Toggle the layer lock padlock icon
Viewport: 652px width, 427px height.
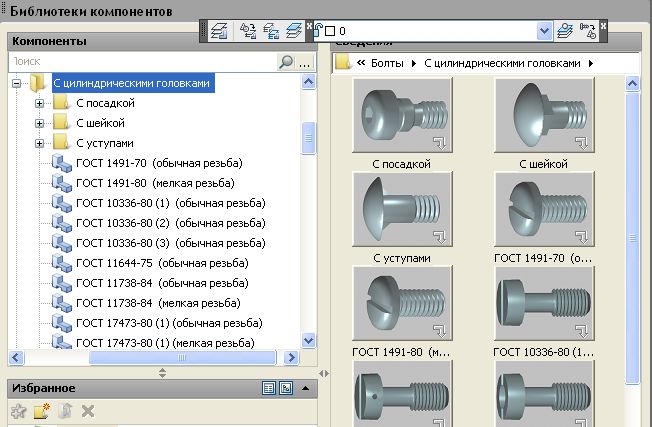(318, 30)
